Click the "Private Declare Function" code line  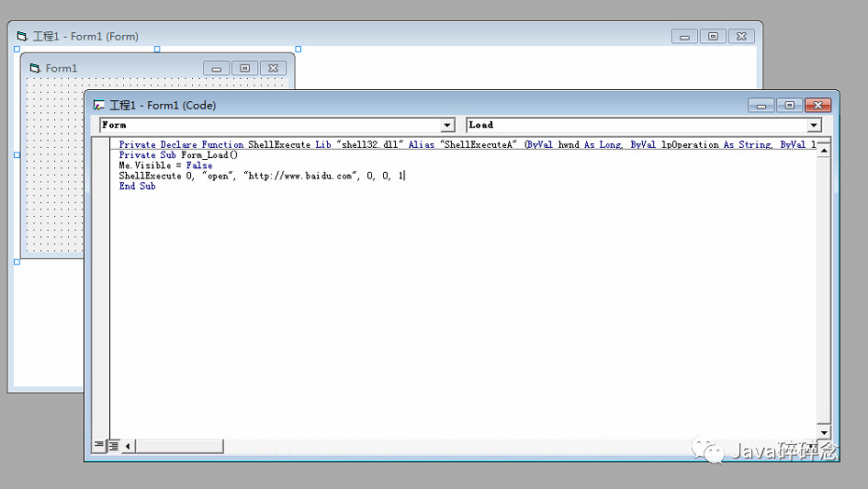pos(468,144)
